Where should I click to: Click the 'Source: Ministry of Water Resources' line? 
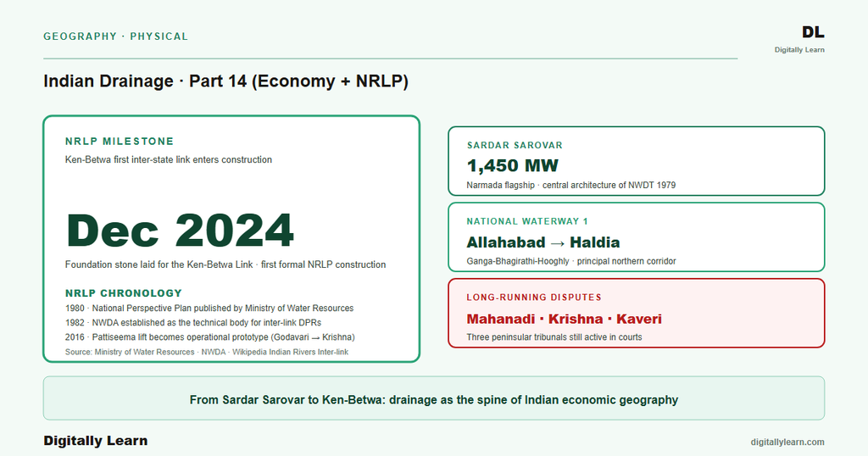[x=207, y=352]
